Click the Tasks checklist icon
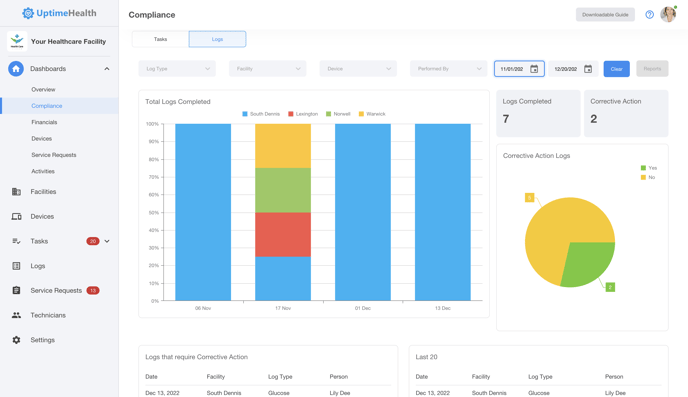The height and width of the screenshot is (397, 688). [x=16, y=241]
